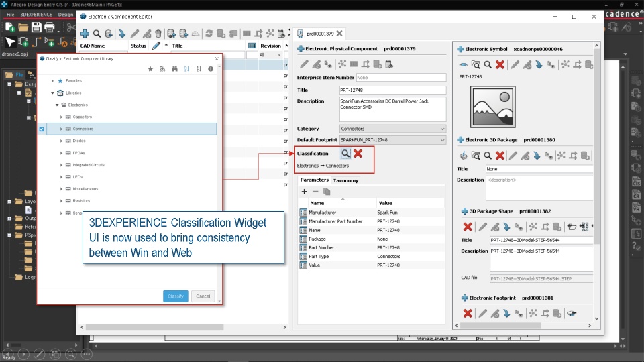Click the Classify button
This screenshot has width=644, height=362.
point(175,296)
